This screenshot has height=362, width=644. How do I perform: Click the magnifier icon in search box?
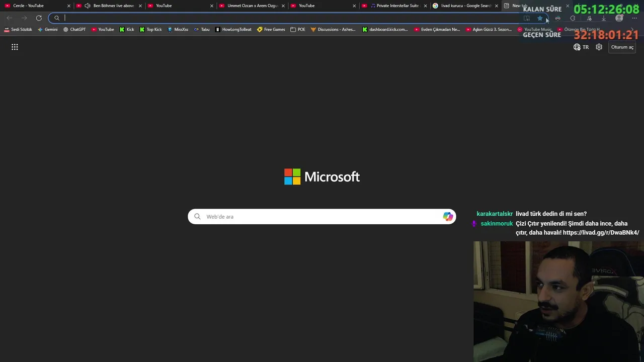197,217
